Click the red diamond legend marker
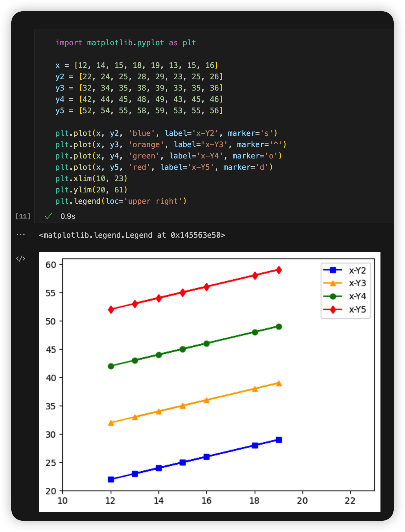 tap(333, 309)
